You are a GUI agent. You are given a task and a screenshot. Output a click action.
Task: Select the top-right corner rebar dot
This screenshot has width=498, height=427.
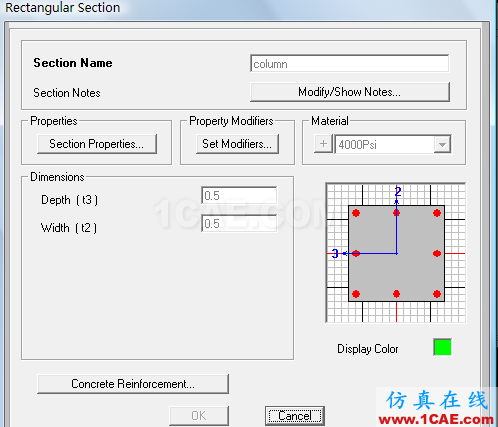tap(437, 213)
